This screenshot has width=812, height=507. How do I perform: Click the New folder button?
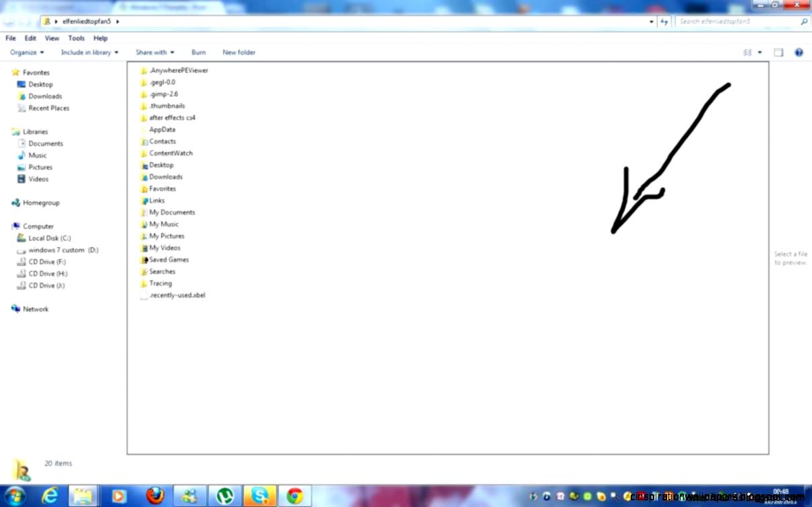click(239, 52)
